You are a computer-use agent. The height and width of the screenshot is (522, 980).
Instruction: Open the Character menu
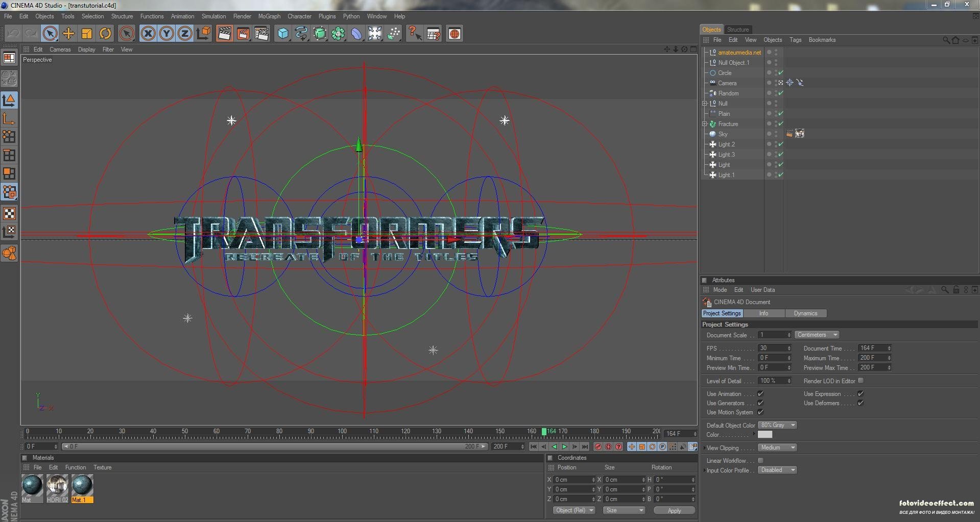click(x=299, y=16)
